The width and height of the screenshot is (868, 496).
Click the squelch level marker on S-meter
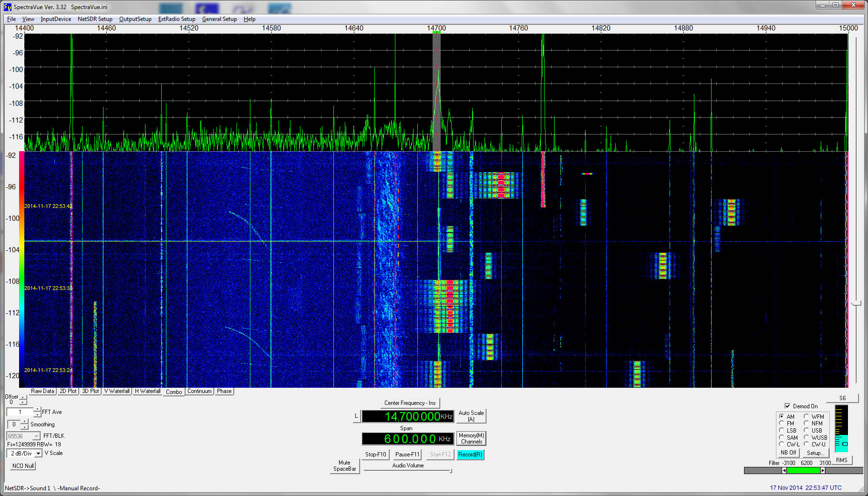click(x=845, y=444)
